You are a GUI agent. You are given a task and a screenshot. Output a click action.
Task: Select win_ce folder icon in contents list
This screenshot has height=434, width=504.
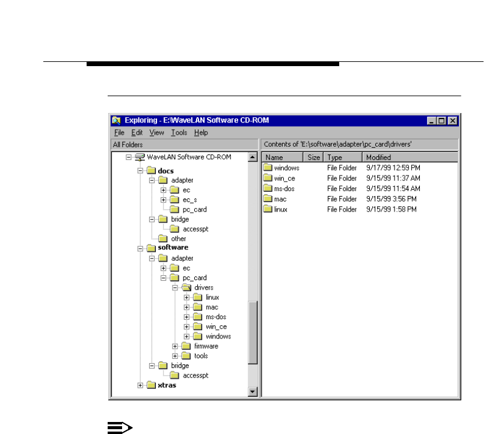(x=268, y=178)
